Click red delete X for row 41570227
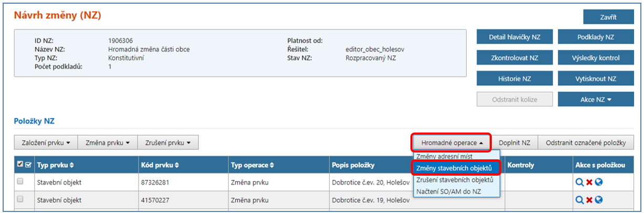The image size is (644, 213). click(x=589, y=200)
